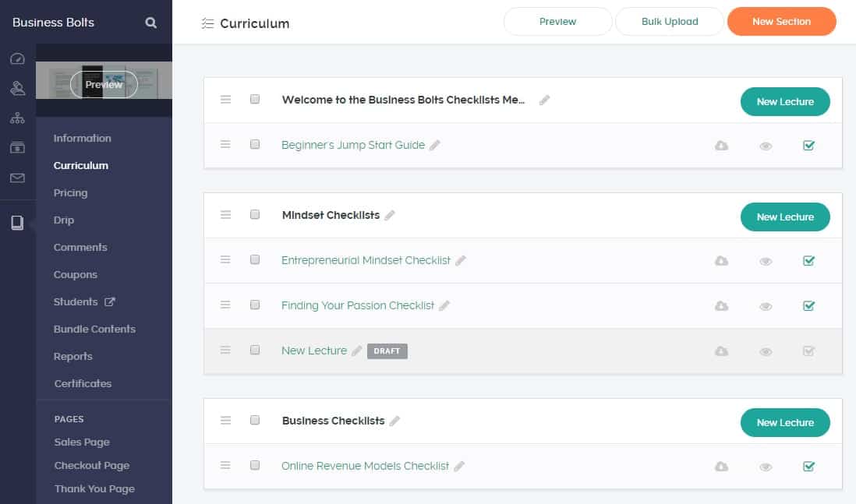This screenshot has width=856, height=504.
Task: Click the courses book icon in sidebar
Action: point(17,224)
